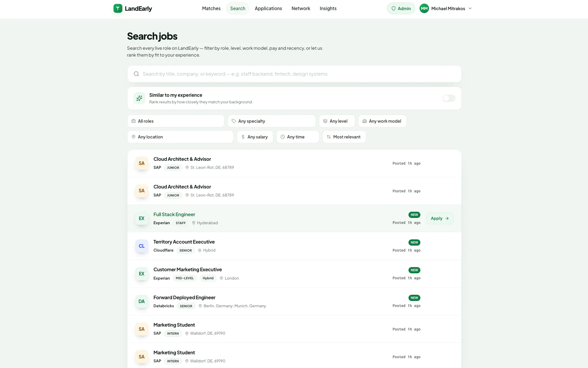588x368 pixels.
Task: Open the Any specialty filter dropdown
Action: click(x=272, y=121)
